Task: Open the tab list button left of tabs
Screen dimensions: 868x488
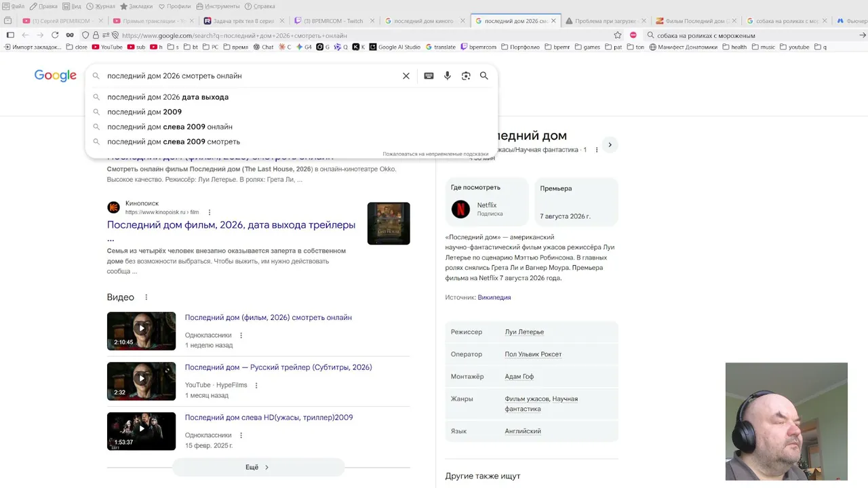Action: pos(8,21)
